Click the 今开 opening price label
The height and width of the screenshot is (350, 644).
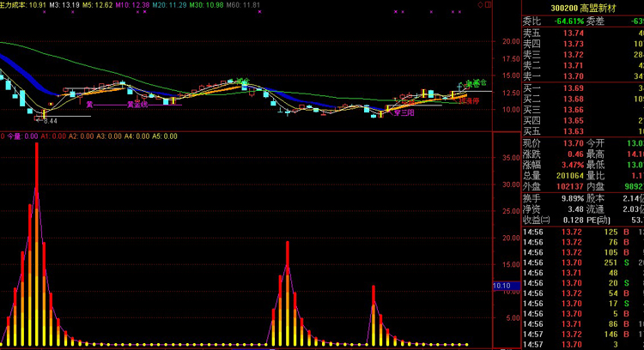tap(595, 143)
